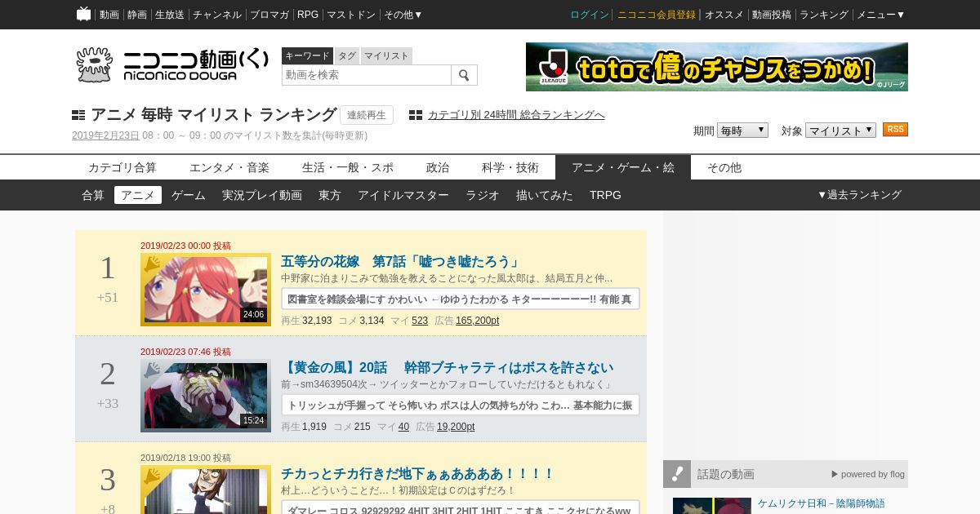This screenshot has height=514, width=980.
Task: Select 描いてみた subcategory
Action: click(x=545, y=195)
